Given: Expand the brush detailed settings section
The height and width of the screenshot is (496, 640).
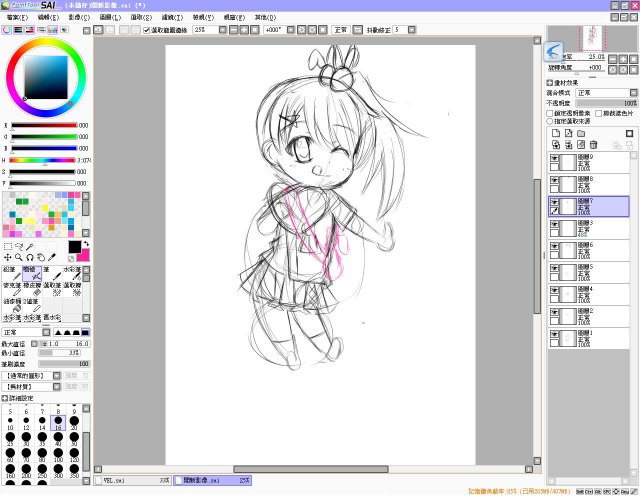Looking at the screenshot, I should (x=4, y=398).
